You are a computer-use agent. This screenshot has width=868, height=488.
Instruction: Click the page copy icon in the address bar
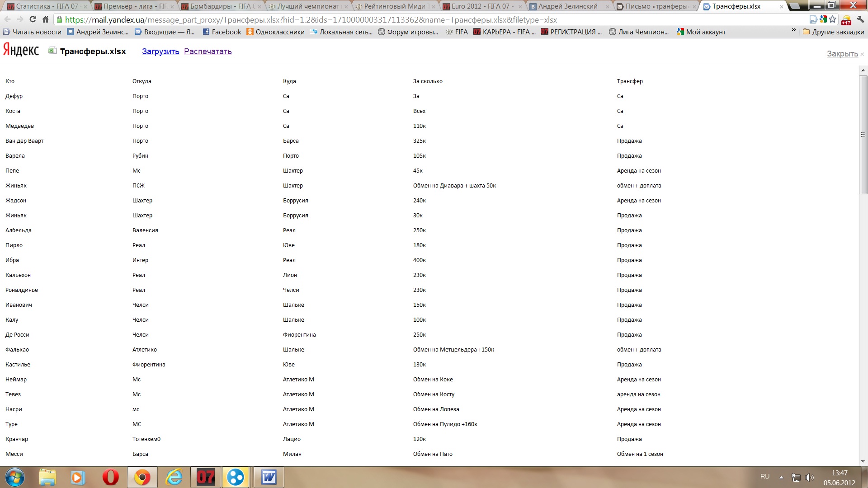pyautogui.click(x=813, y=19)
